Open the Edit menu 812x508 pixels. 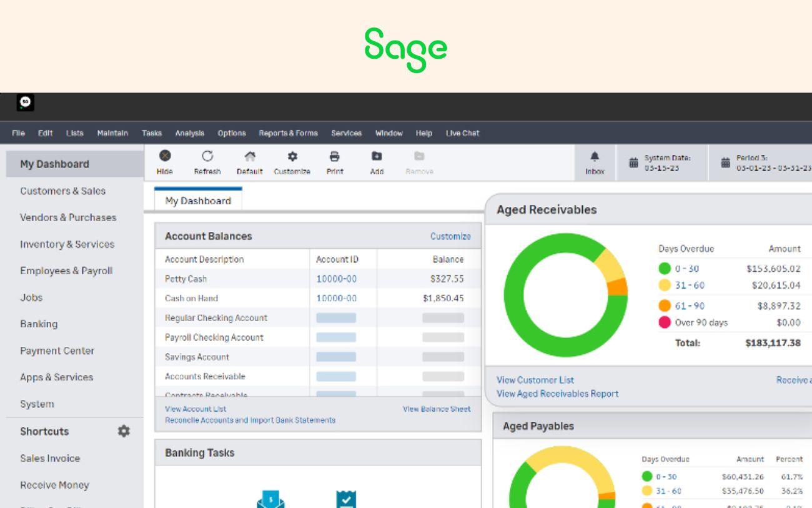pyautogui.click(x=45, y=133)
